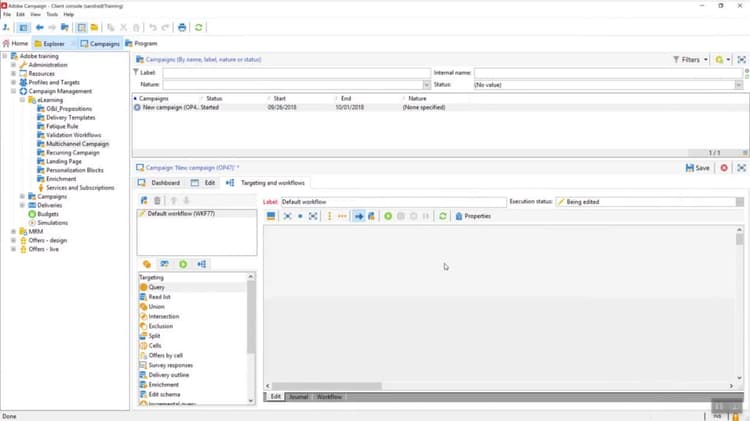Select Budgets in the tree
This screenshot has width=750, height=421.
pos(48,214)
